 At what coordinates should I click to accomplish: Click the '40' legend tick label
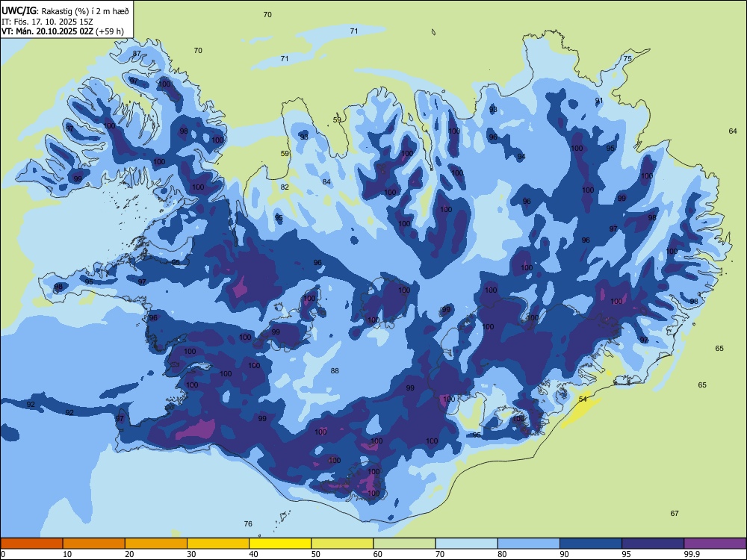click(254, 554)
